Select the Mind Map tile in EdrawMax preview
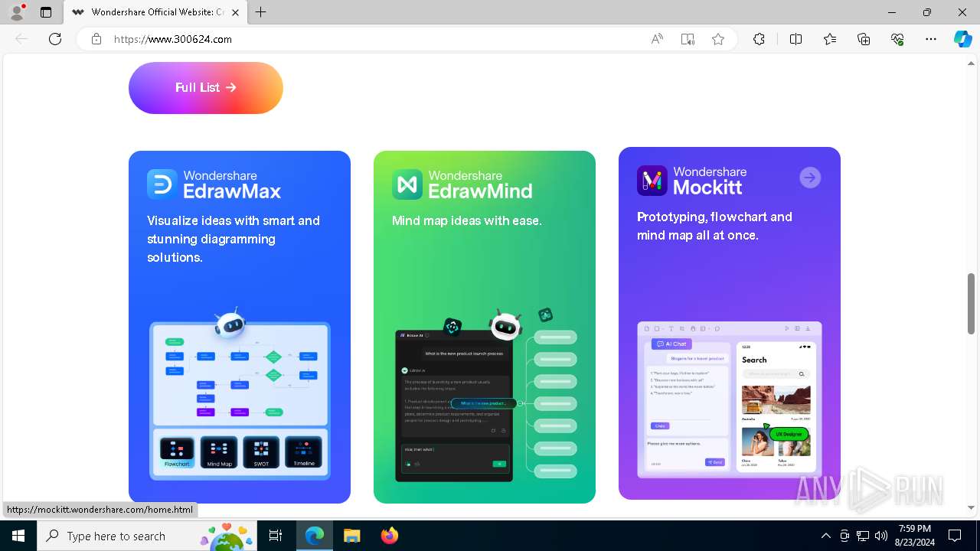 click(x=219, y=452)
